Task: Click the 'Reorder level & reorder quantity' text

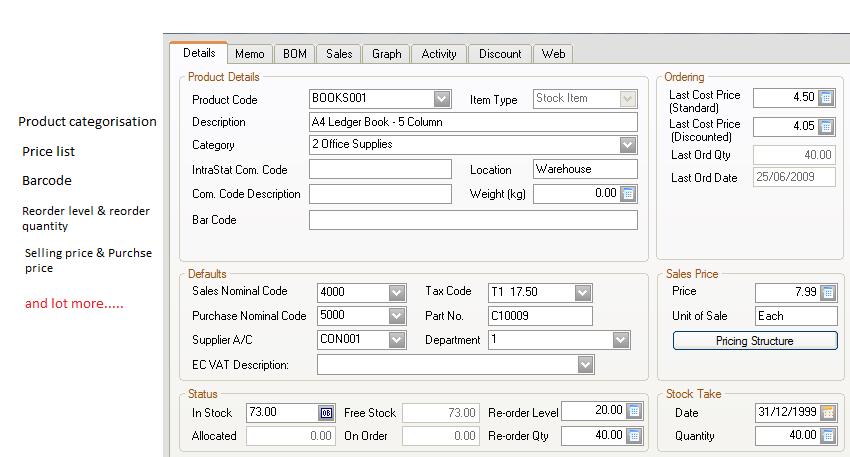Action: pos(86,218)
